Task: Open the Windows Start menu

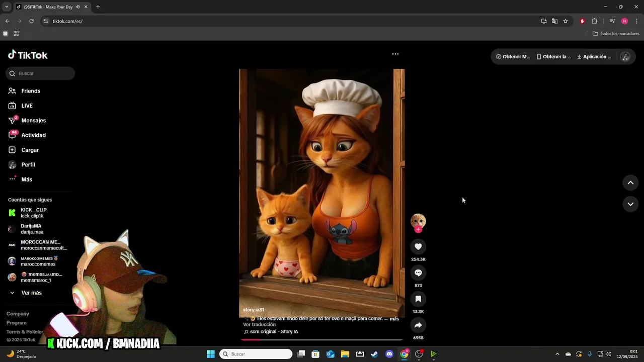Action: pyautogui.click(x=211, y=354)
